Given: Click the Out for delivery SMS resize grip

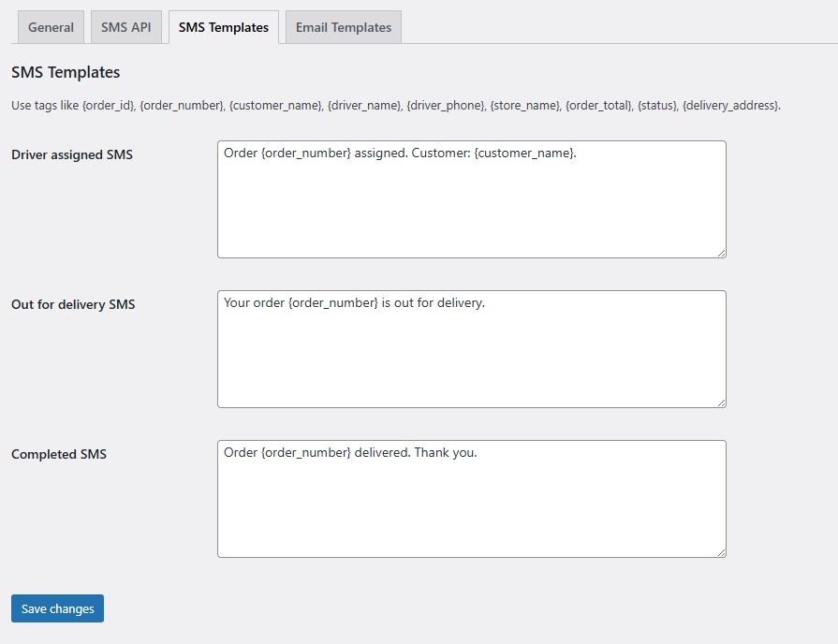Looking at the screenshot, I should click(x=721, y=402).
